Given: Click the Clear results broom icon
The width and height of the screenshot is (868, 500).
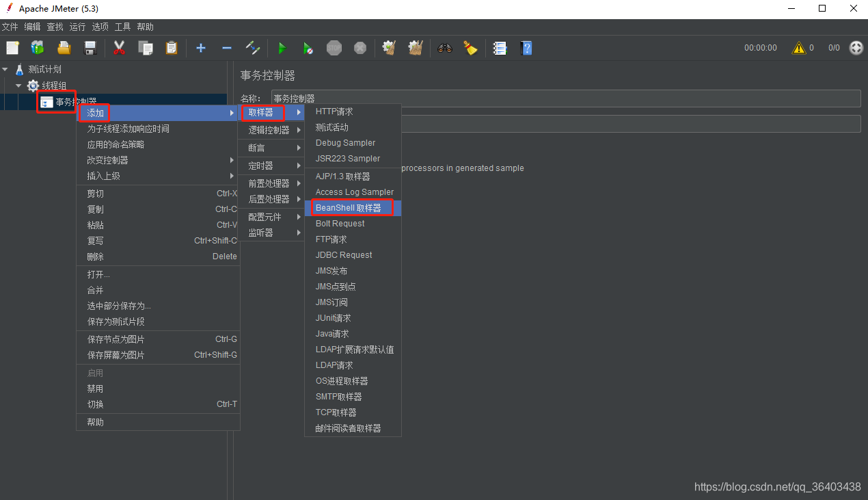Looking at the screenshot, I should 390,48.
